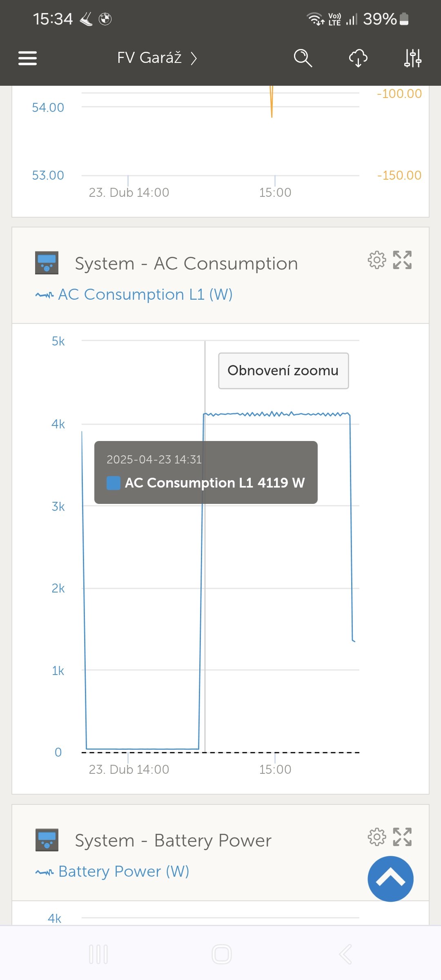The width and height of the screenshot is (441, 980).
Task: Tap the System - AC Consumption title
Action: pyautogui.click(x=186, y=264)
